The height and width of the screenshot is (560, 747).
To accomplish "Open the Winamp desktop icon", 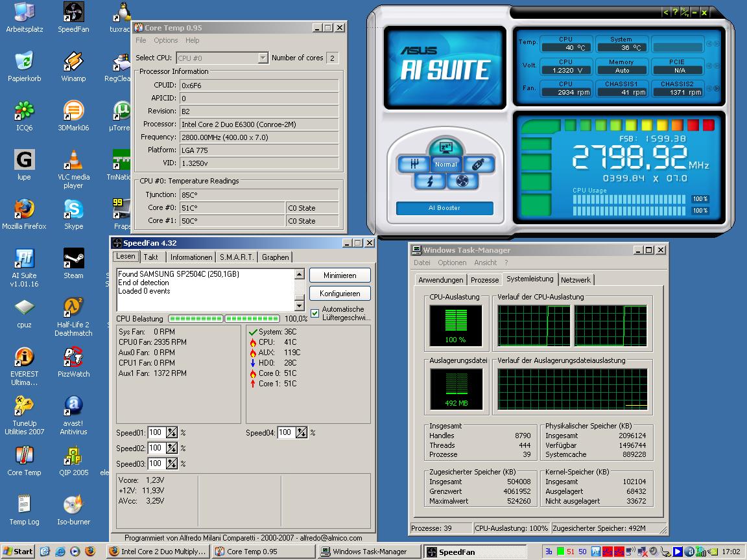I will click(73, 67).
